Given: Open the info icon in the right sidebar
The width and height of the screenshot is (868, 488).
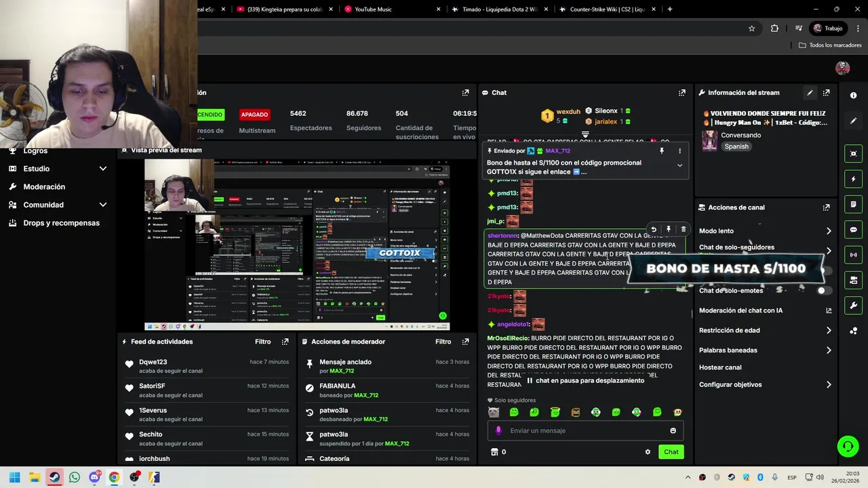Looking at the screenshot, I should (x=853, y=96).
